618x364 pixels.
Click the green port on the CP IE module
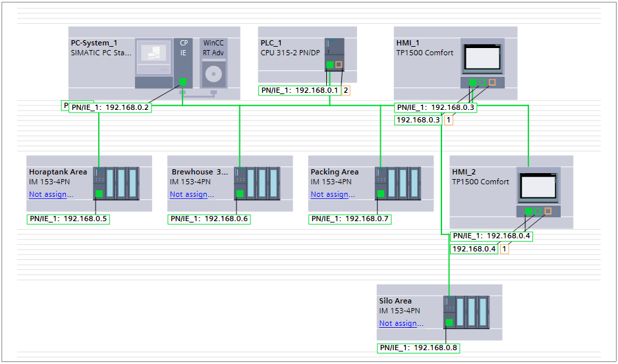pos(183,82)
